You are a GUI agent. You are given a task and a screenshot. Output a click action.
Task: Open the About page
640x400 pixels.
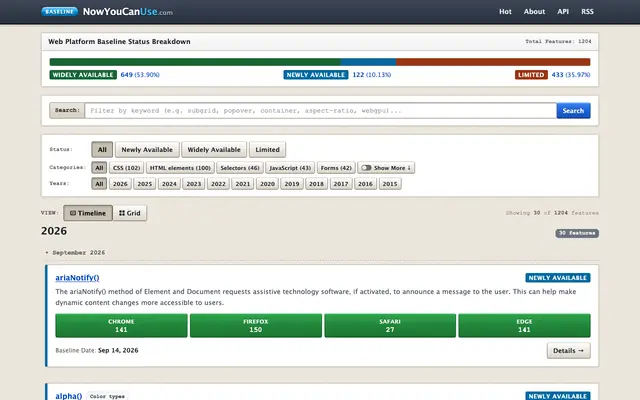534,11
